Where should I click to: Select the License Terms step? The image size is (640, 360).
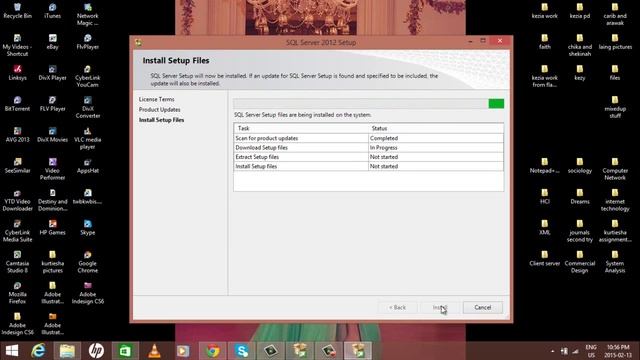coord(156,99)
